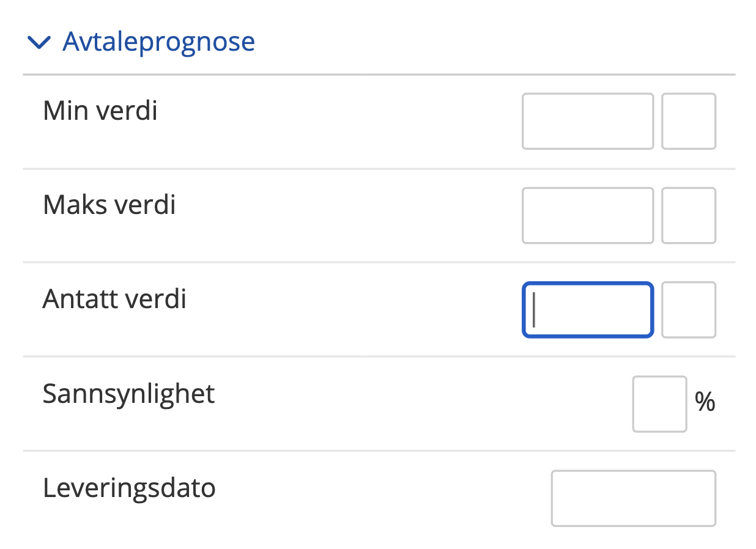Click the Antatt verdi label
The width and height of the screenshot is (756, 549).
tap(114, 299)
